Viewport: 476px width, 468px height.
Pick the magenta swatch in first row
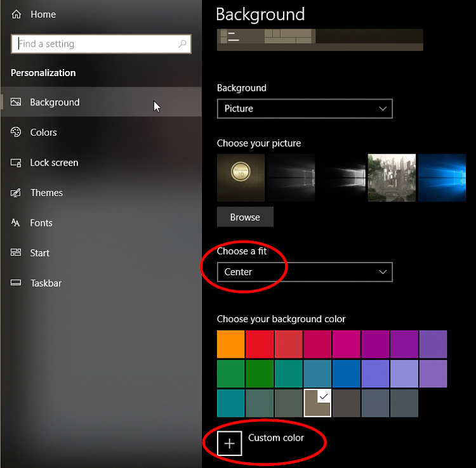click(347, 344)
